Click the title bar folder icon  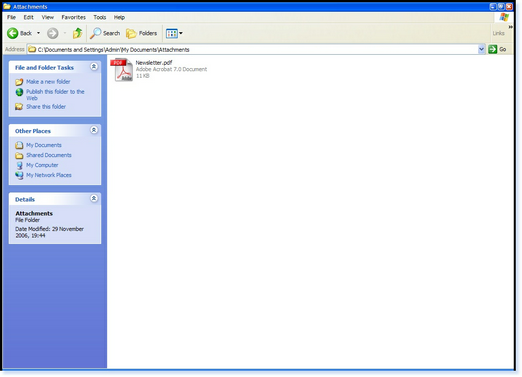click(x=7, y=6)
